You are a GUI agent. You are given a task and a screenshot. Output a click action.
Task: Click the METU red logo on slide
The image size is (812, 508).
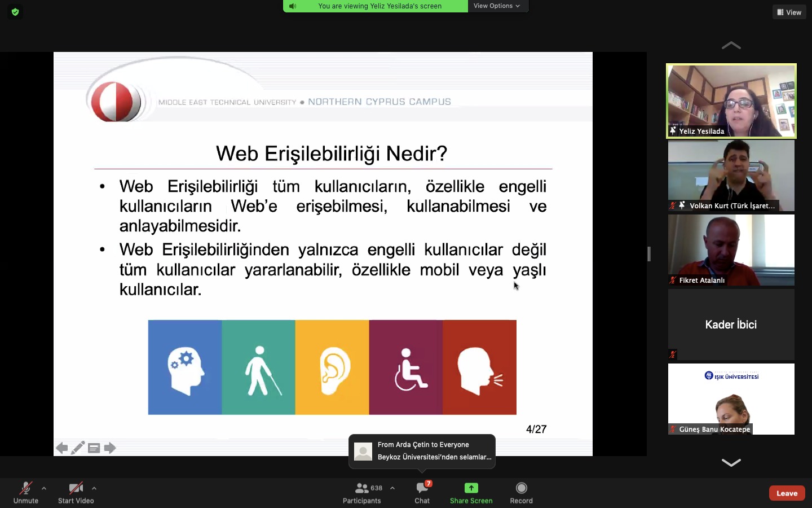pyautogui.click(x=116, y=102)
